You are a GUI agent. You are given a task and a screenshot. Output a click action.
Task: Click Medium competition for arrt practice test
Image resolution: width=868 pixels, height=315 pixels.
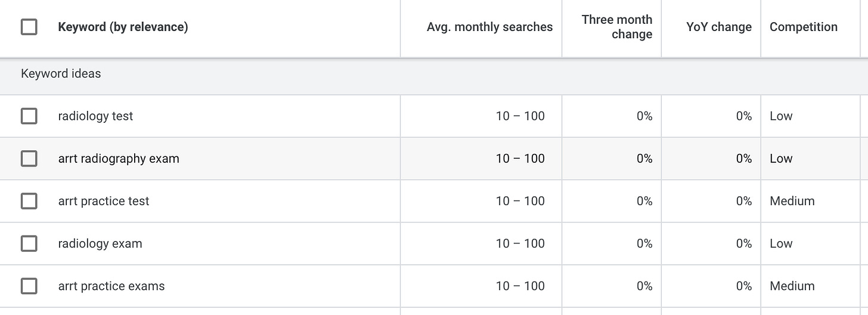point(792,201)
